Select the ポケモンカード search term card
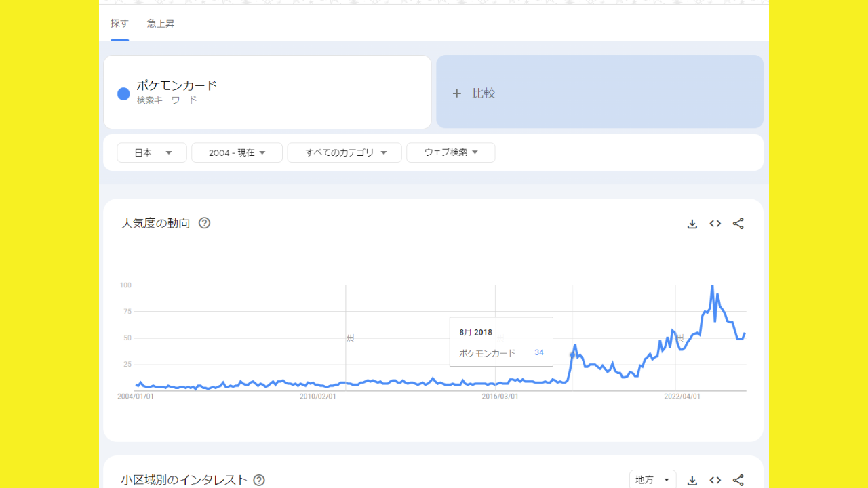 tap(267, 92)
